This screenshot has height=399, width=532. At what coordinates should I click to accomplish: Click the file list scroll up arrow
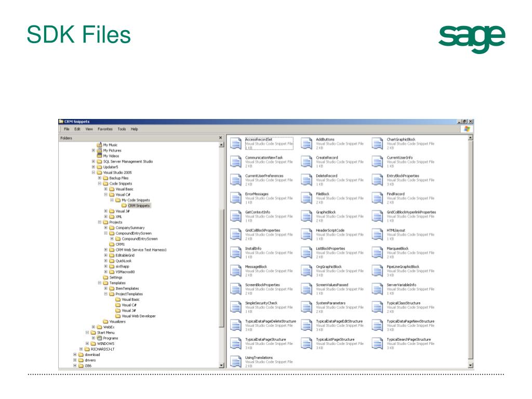470,138
